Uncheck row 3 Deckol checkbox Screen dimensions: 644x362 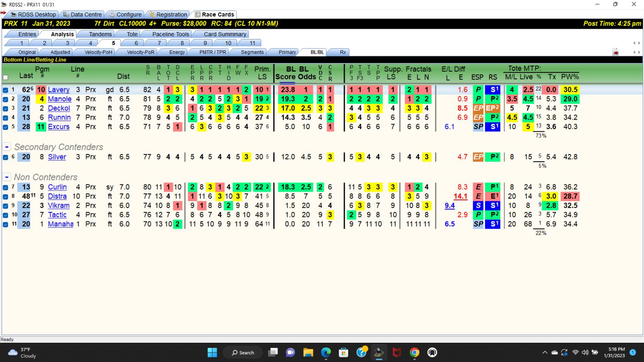[6, 109]
